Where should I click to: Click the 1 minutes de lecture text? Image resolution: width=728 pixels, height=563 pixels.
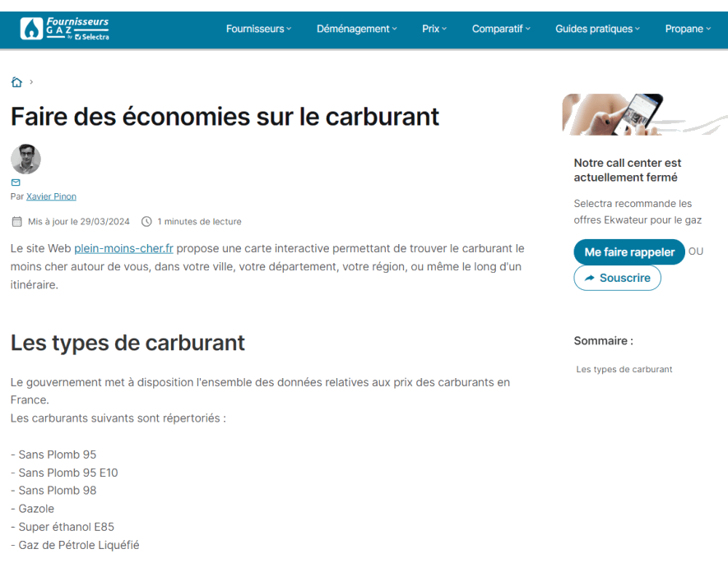[199, 221]
